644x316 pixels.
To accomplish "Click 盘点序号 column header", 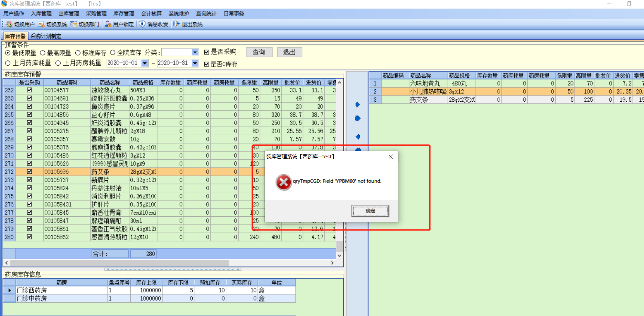I will (x=119, y=282).
